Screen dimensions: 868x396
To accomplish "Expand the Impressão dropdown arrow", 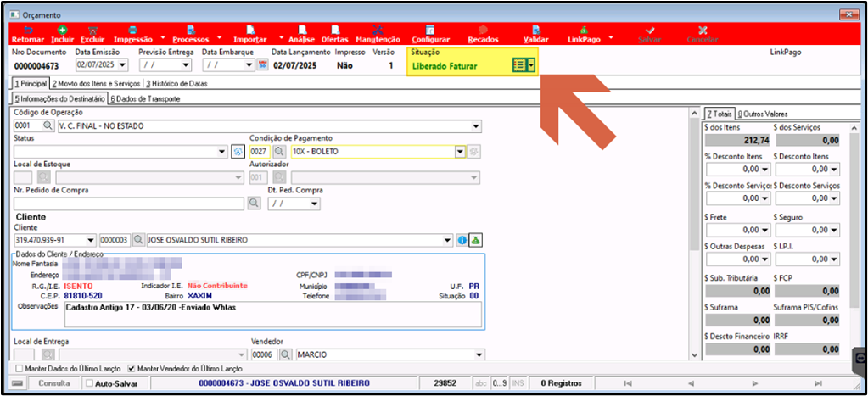I will click(163, 37).
